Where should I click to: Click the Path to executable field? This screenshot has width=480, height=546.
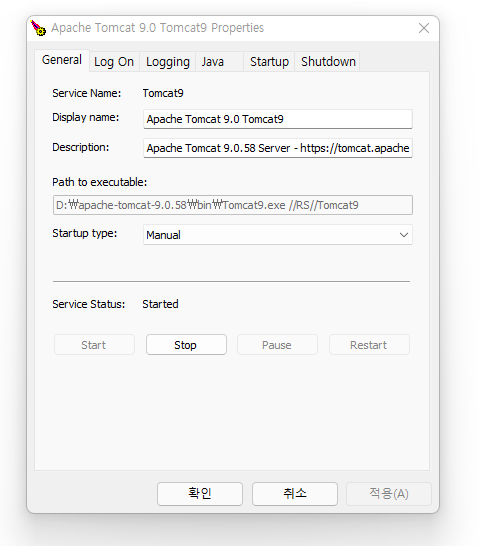(233, 205)
